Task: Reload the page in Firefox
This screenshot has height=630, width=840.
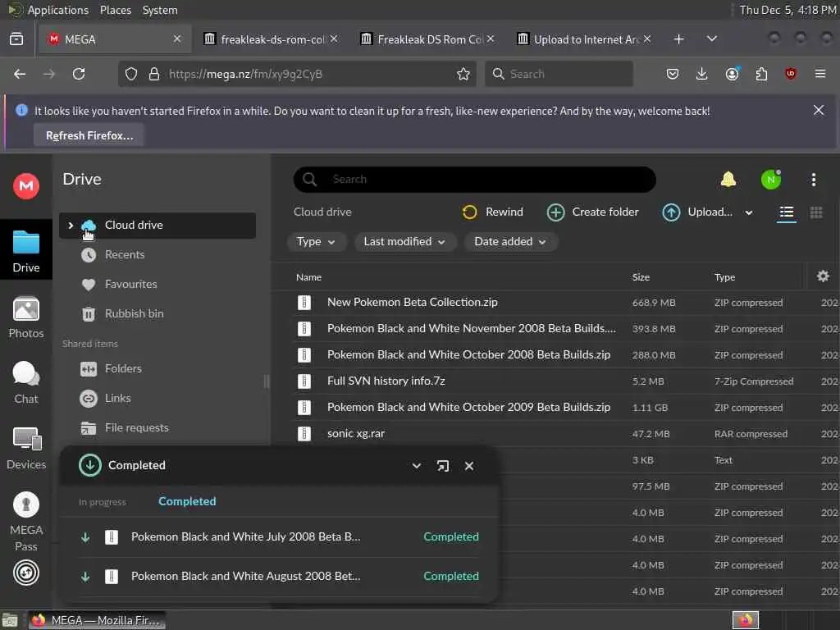Action: (79, 74)
